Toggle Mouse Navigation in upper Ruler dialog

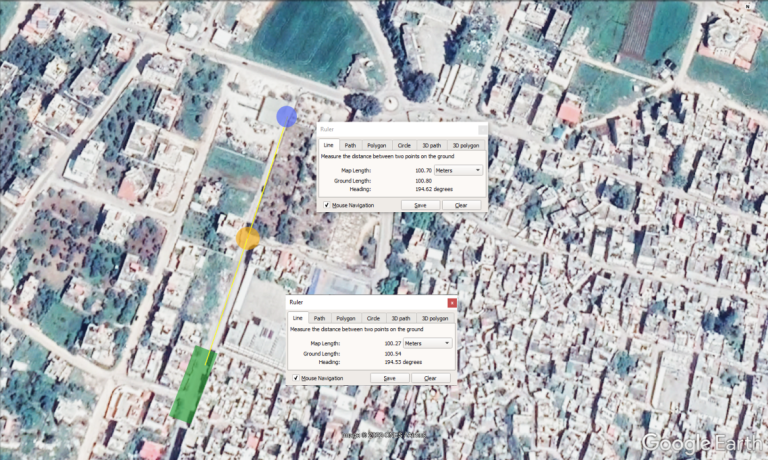[x=327, y=205]
